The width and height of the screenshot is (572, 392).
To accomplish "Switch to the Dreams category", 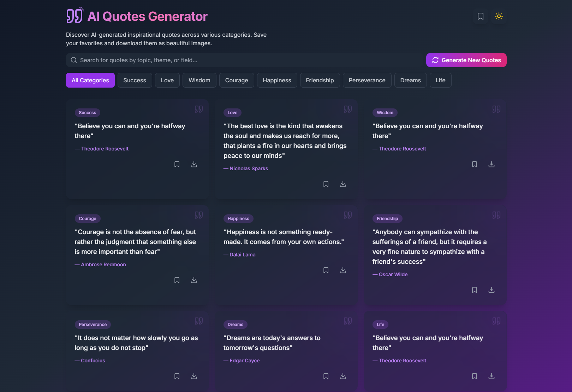I will click(410, 80).
